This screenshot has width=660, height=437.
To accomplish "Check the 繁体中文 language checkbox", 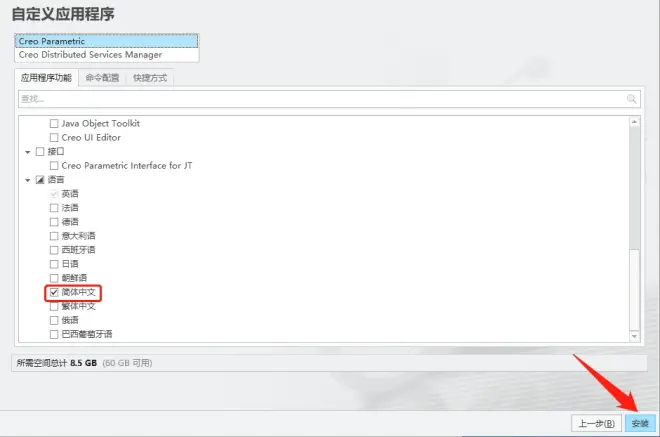I will pos(54,307).
